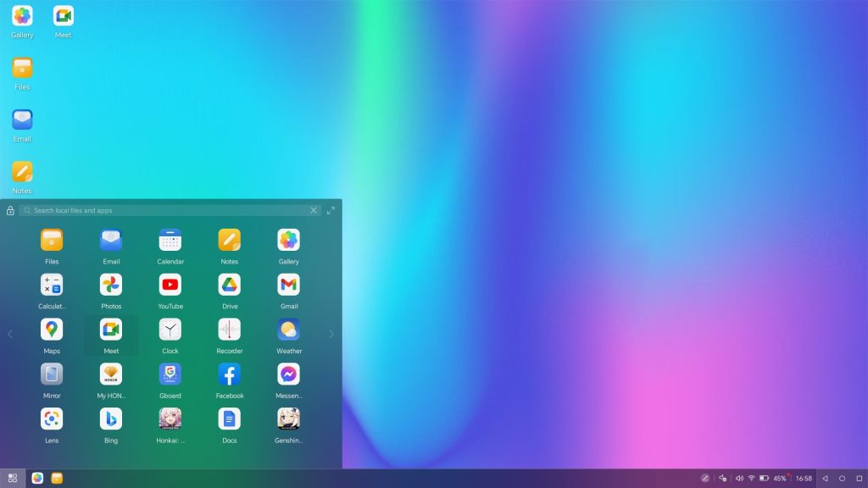Click the volume icon in system tray
Viewport: 868px width, 488px height.
pyautogui.click(x=739, y=478)
